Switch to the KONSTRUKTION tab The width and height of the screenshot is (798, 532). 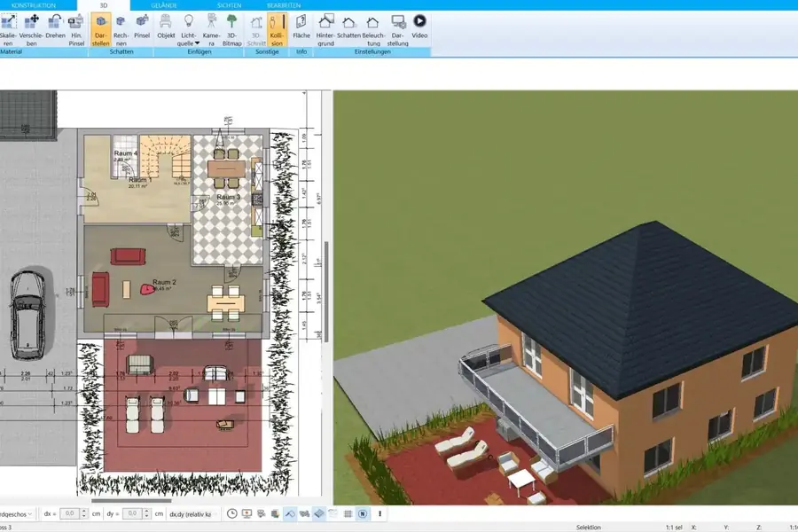[34, 5]
